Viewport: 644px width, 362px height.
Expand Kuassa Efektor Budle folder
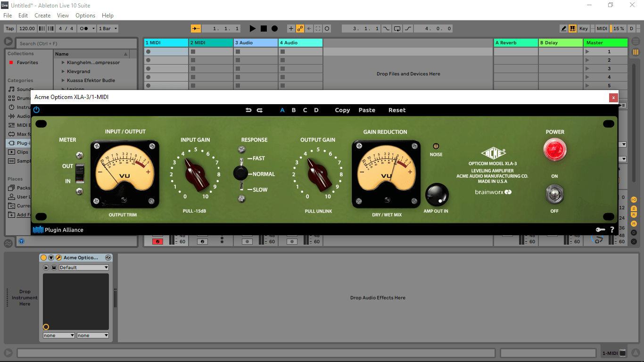point(63,81)
